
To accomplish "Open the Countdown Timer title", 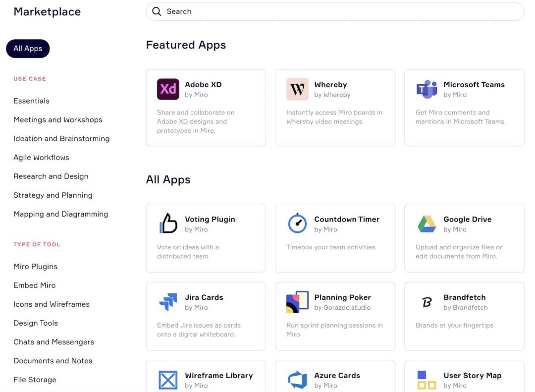I will (347, 220).
